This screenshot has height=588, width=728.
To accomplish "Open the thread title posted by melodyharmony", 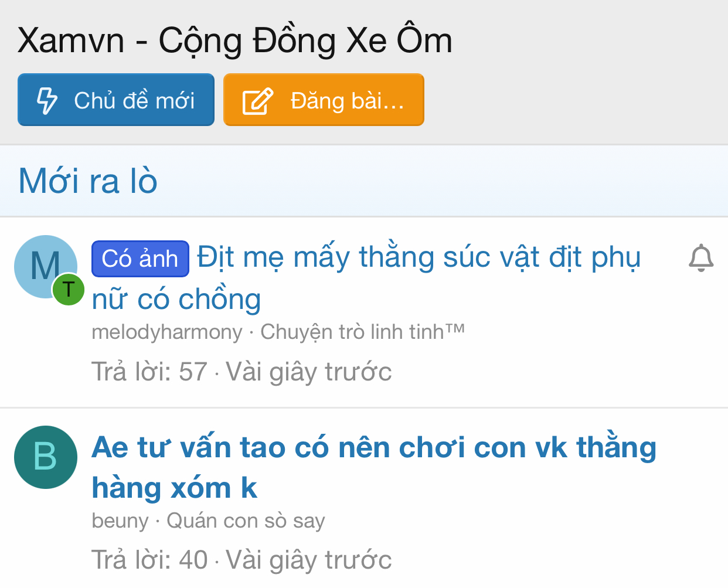I will pyautogui.click(x=419, y=258).
